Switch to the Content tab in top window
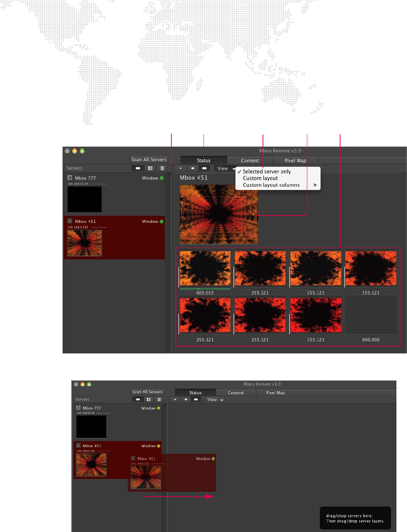 [250, 160]
